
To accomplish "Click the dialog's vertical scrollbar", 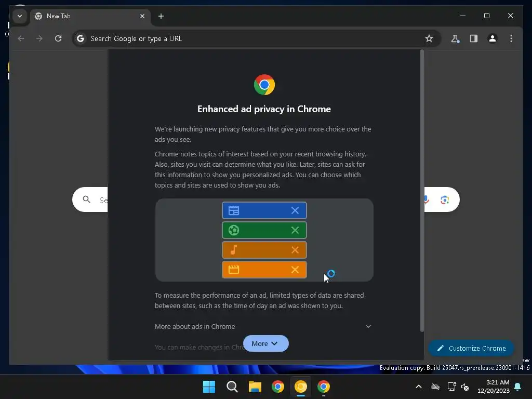I will pyautogui.click(x=422, y=190).
